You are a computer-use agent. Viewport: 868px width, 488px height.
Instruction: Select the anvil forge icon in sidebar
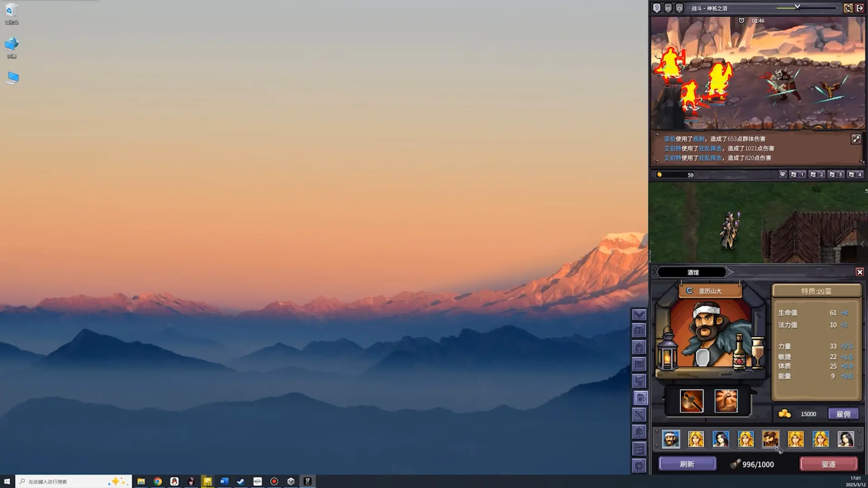click(x=639, y=381)
